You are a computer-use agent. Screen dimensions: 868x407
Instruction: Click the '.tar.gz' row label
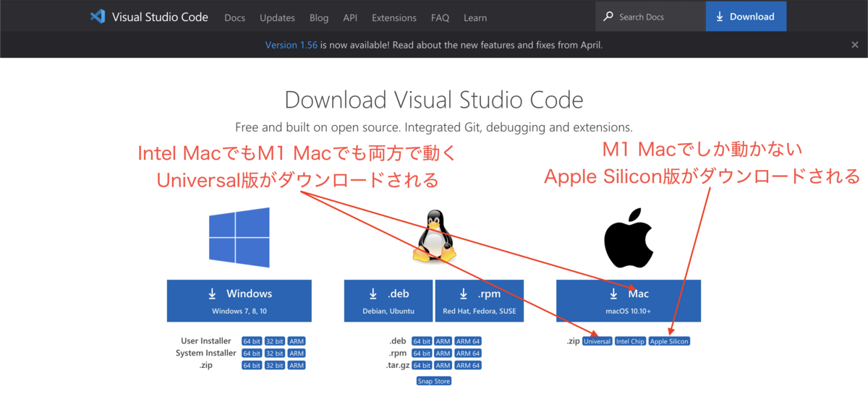(398, 366)
